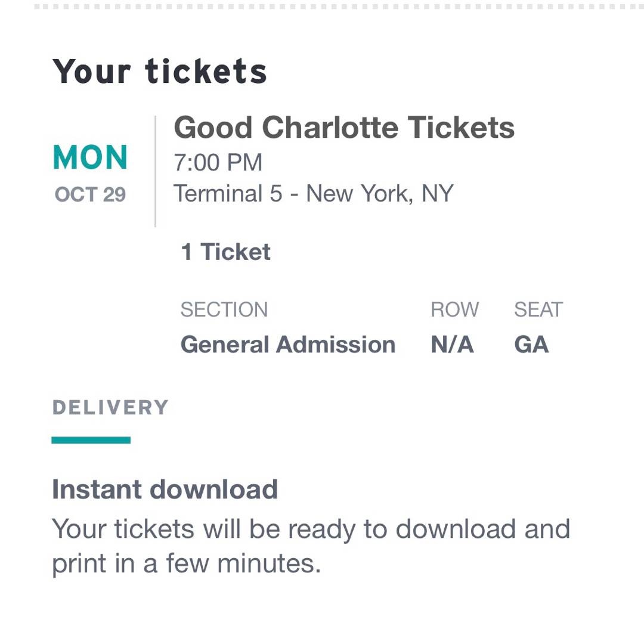Click the SEAT column label
644x644 pixels.
538,309
